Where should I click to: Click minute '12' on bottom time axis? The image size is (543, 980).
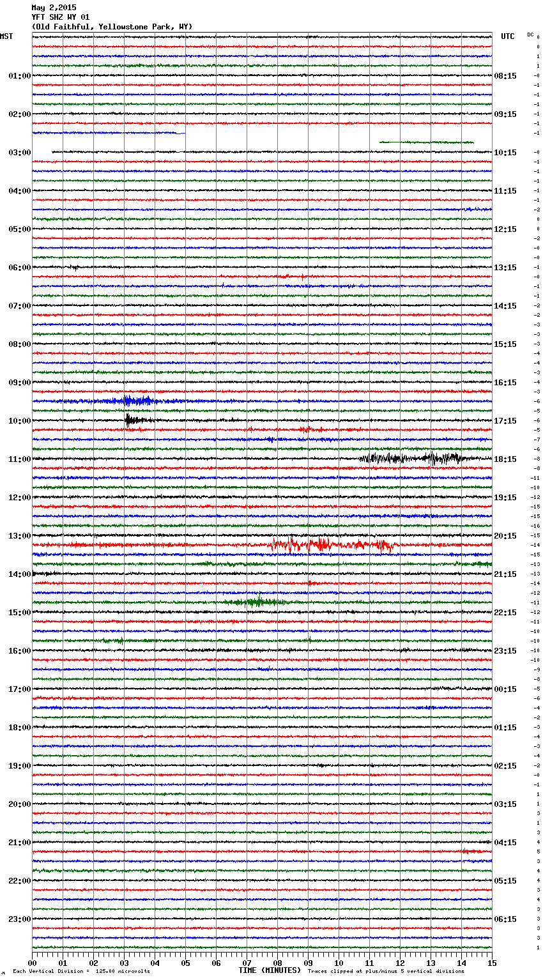coord(400,963)
